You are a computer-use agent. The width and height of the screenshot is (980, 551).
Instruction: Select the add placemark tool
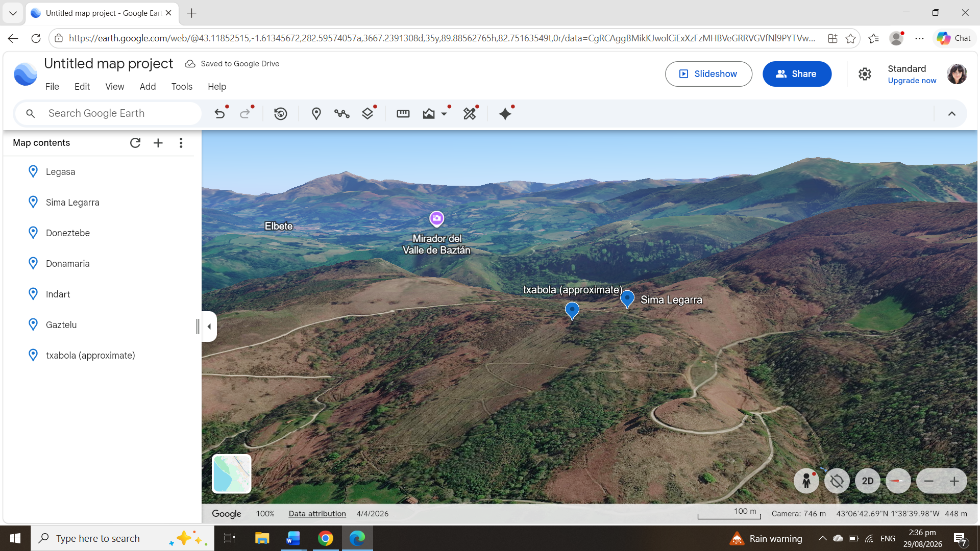click(x=316, y=114)
